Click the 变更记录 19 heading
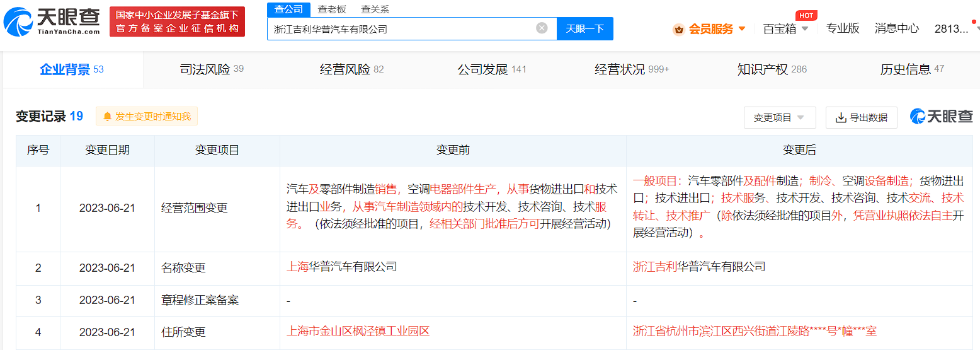Image resolution: width=980 pixels, height=350 pixels. pos(50,116)
